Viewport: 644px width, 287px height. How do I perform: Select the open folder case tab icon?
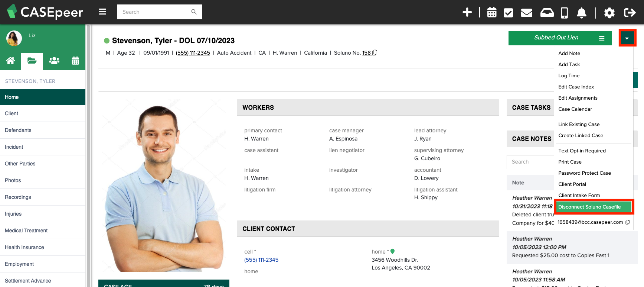tap(32, 61)
